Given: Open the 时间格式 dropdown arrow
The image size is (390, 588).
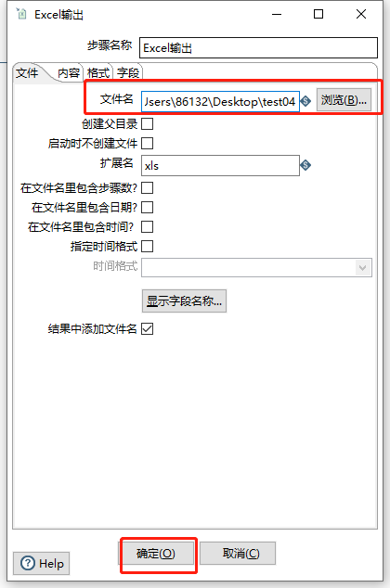Looking at the screenshot, I should click(362, 268).
